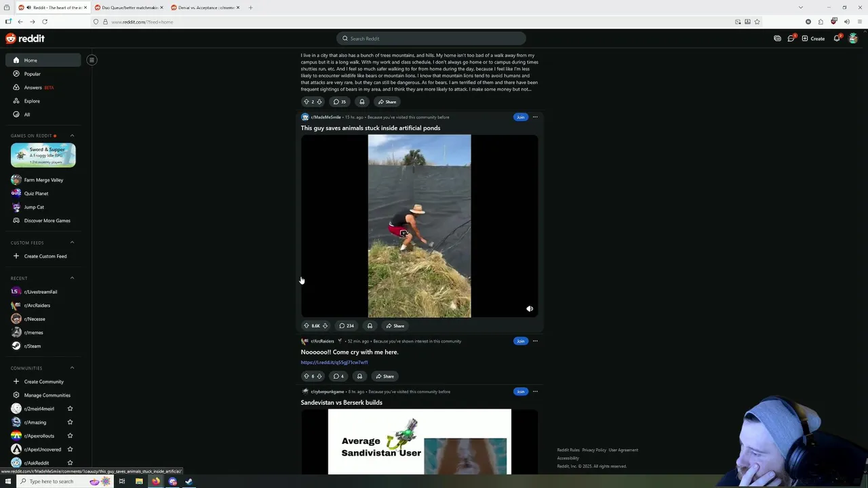Favorite r/Apexrollouts with its star
Viewport: 868px width, 488px height.
(70, 436)
